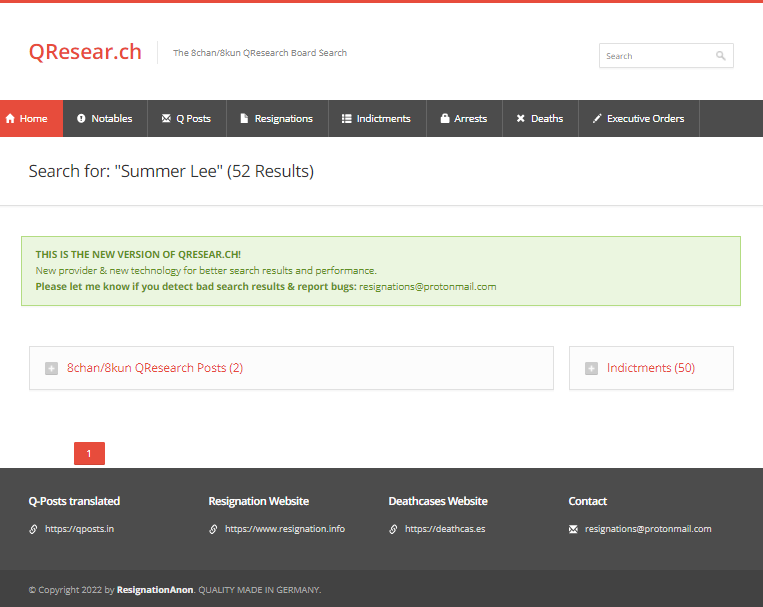The image size is (763, 607).
Task: Click the QResear.ch site logo
Action: click(85, 52)
